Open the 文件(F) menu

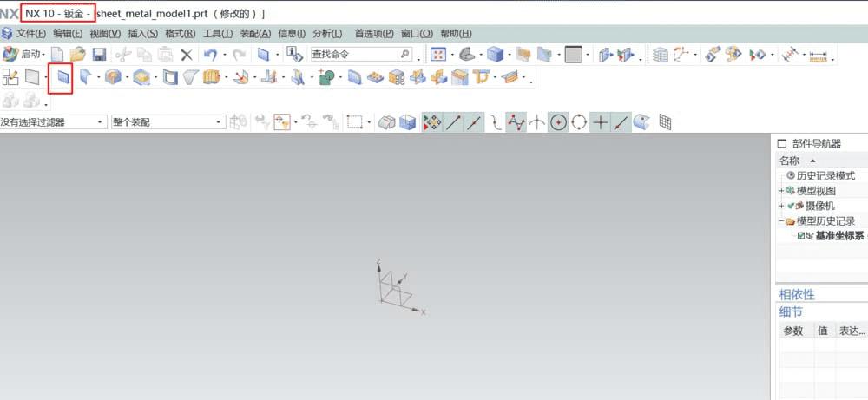point(31,33)
